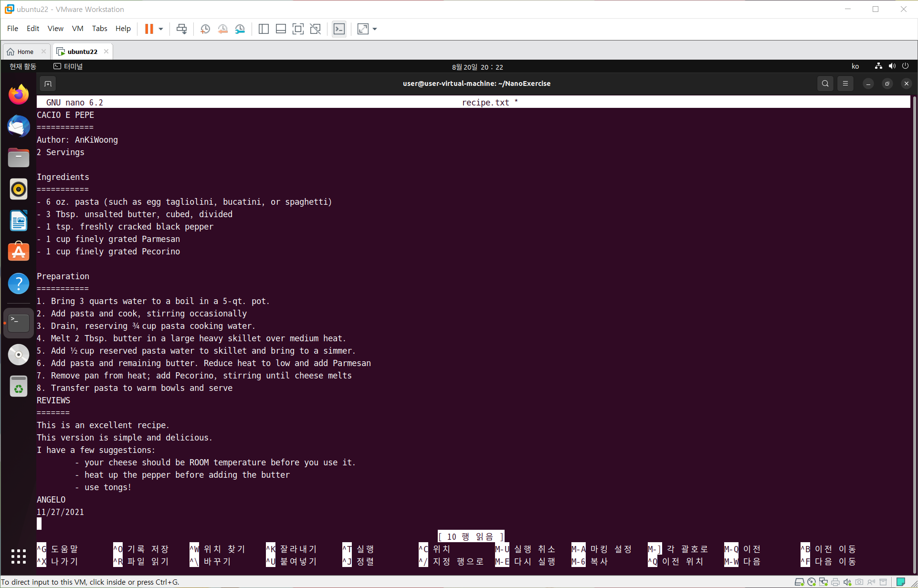Enter full screen mode icon

pyautogui.click(x=298, y=29)
